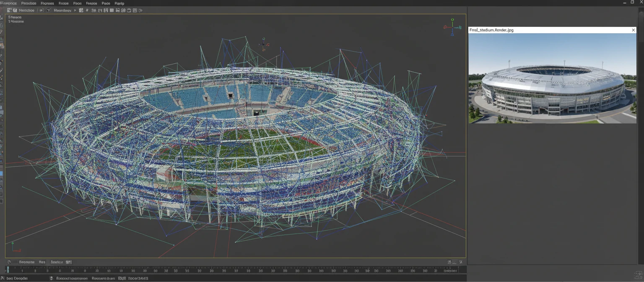644x282 pixels.
Task: Switch to the second tab above the timeline
Action: (x=42, y=262)
